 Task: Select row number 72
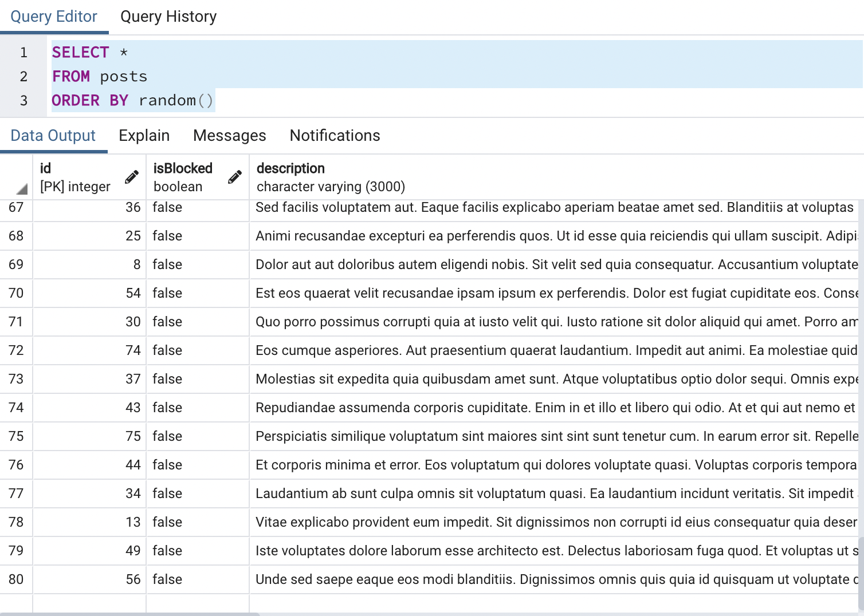16,350
